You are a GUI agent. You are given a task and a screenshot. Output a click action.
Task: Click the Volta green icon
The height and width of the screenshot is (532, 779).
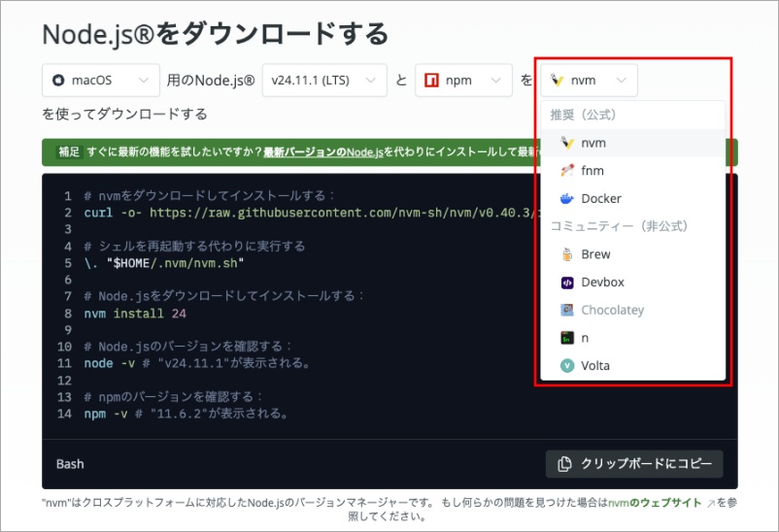pyautogui.click(x=567, y=366)
